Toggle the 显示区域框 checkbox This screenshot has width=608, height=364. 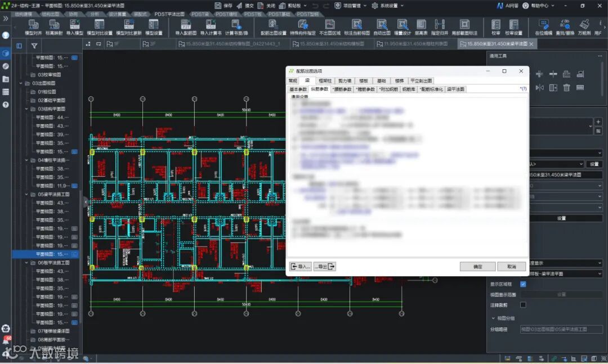click(523, 284)
